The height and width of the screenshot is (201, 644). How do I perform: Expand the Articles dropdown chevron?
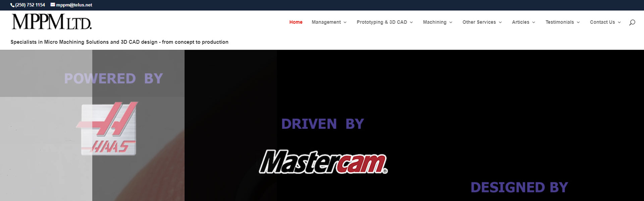[534, 22]
